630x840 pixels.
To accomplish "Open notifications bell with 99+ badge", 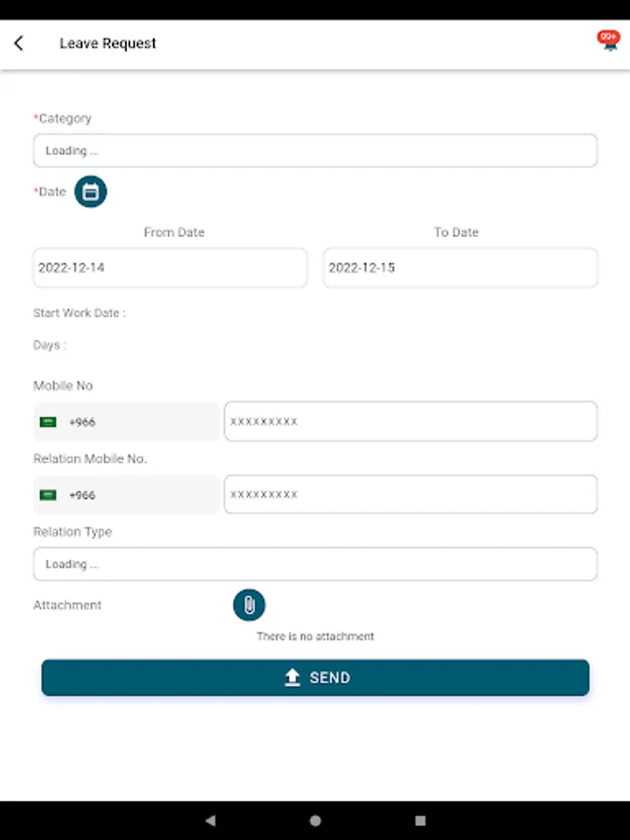I will click(609, 41).
